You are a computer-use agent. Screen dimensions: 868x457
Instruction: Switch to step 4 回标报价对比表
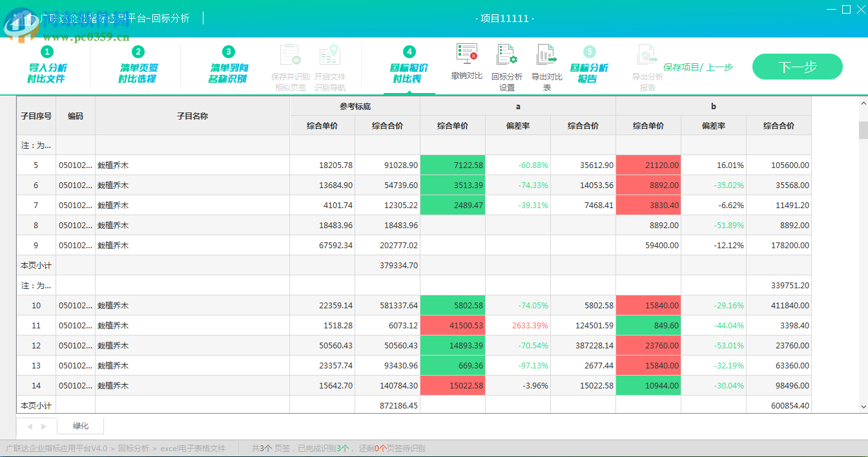[409, 66]
